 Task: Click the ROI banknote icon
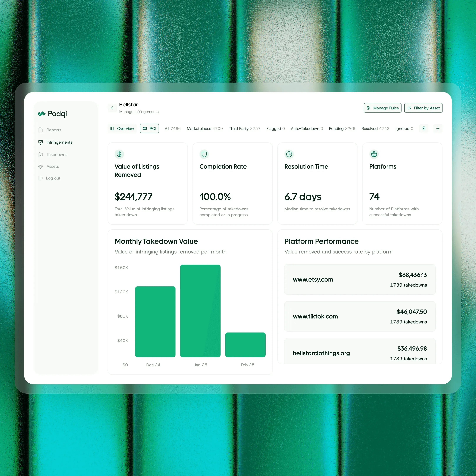(x=145, y=128)
